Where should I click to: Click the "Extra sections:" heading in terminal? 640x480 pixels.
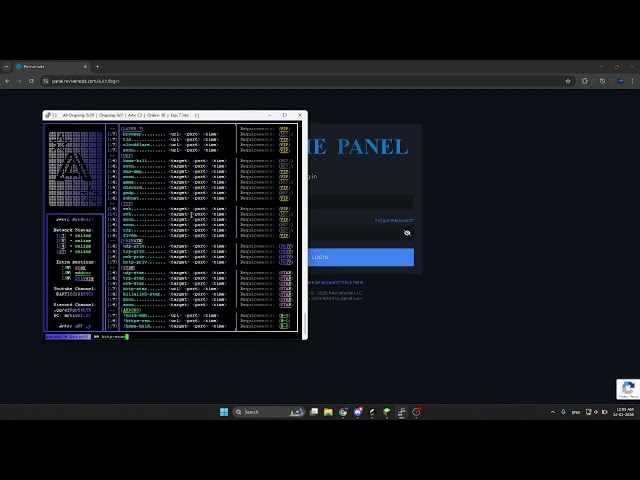pyautogui.click(x=76, y=262)
